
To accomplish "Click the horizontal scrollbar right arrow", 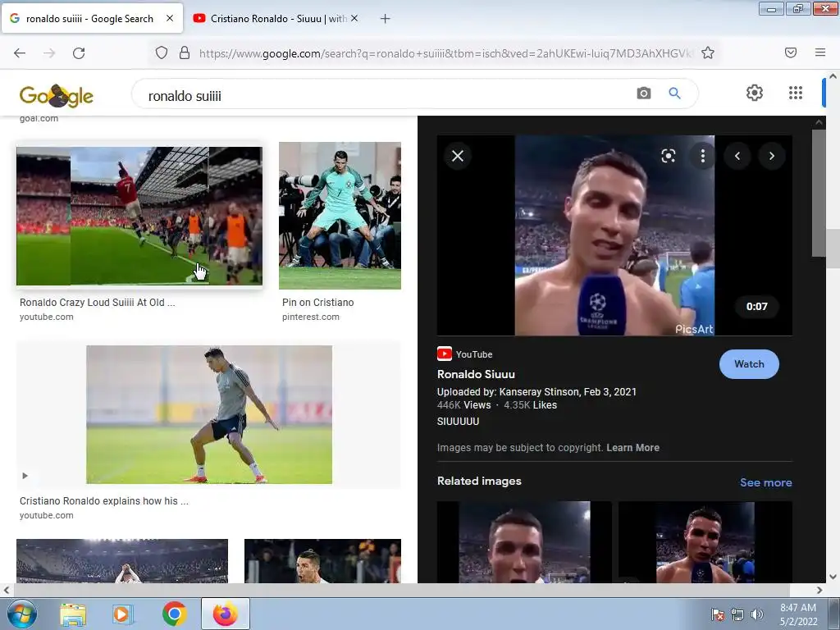I will pyautogui.click(x=819, y=591).
